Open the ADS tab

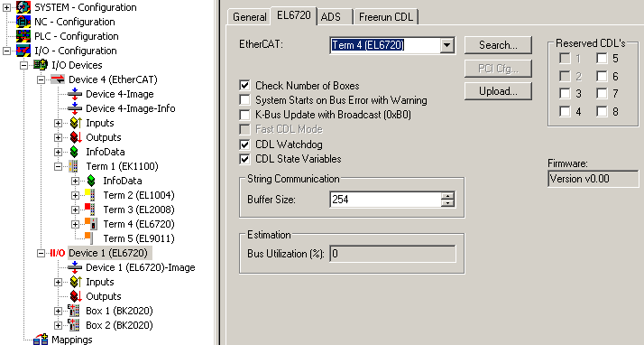(331, 17)
